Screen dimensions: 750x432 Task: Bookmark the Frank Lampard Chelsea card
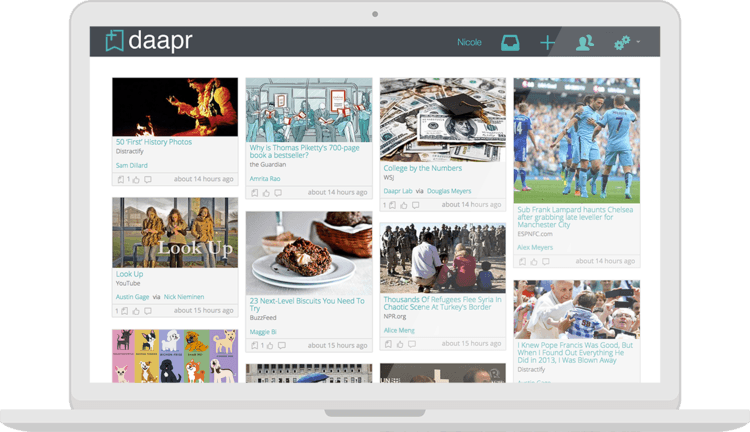(x=522, y=262)
